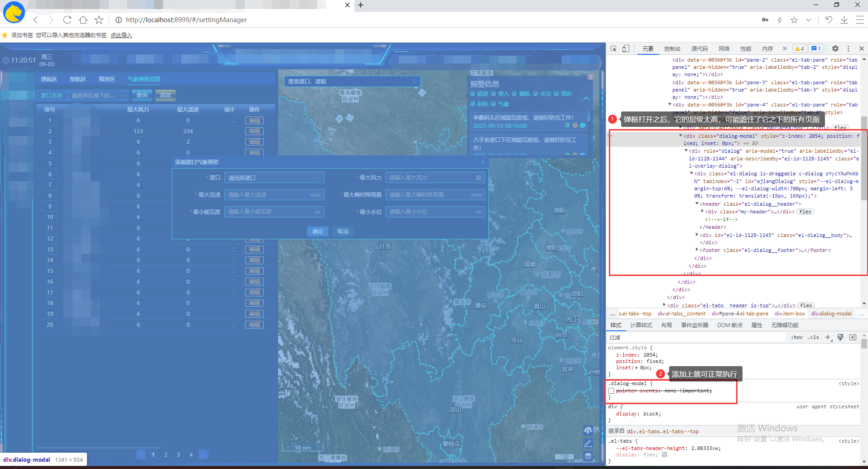Switch to the 控制台 console tab
Viewport: 868px width, 469px height.
(x=672, y=48)
